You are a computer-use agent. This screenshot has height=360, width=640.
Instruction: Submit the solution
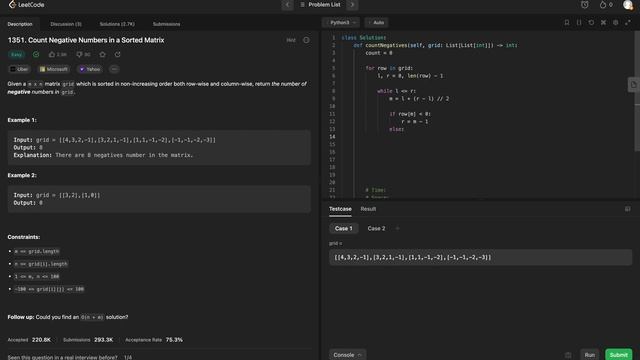point(618,355)
